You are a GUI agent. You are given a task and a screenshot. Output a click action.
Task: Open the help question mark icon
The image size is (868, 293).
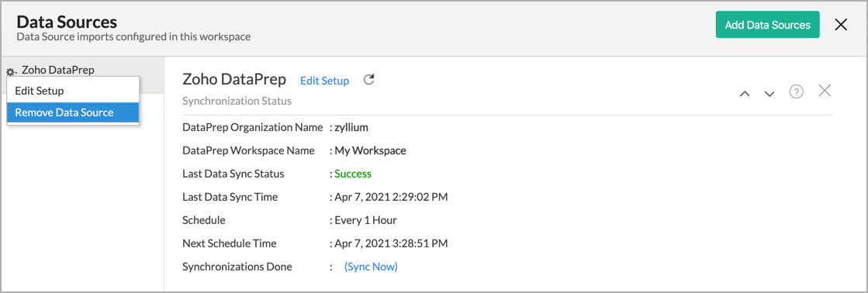point(796,91)
